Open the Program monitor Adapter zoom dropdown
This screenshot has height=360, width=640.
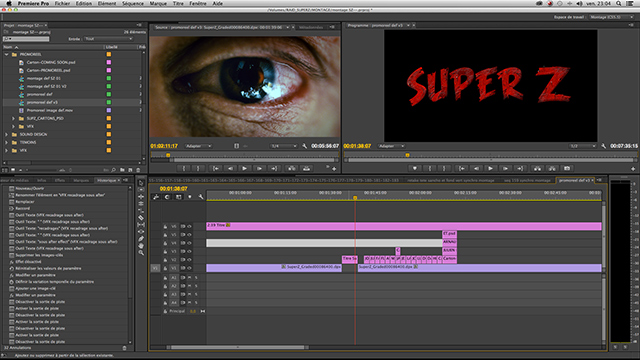391,146
